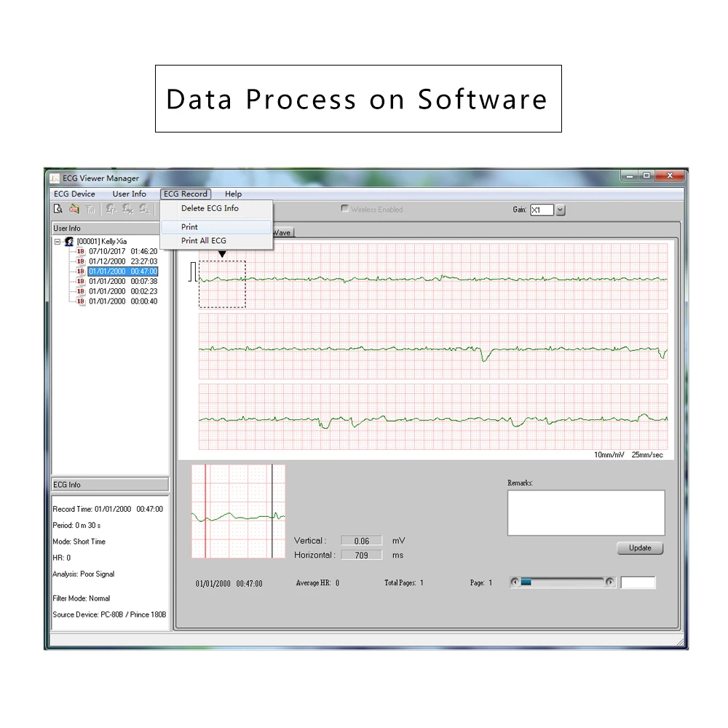Screen dimensions: 728x728
Task: Click the document with magnifier toolbar icon
Action: tap(58, 209)
